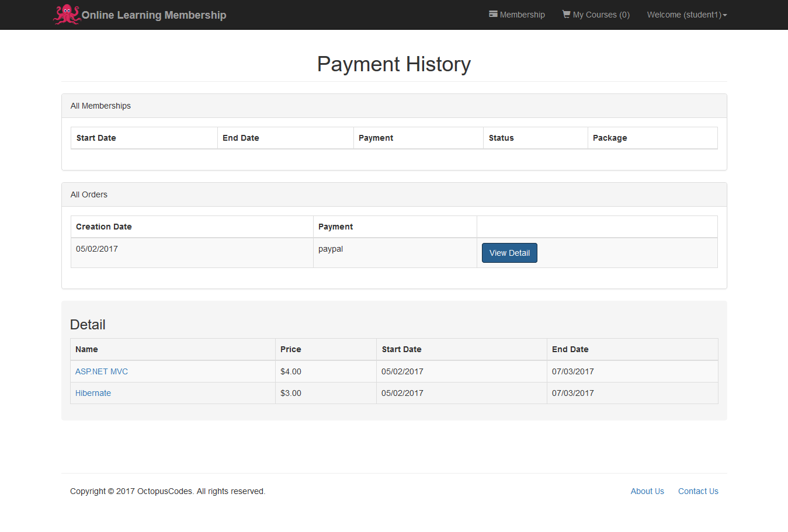
Task: Open the Contact Us link
Action: click(x=698, y=491)
